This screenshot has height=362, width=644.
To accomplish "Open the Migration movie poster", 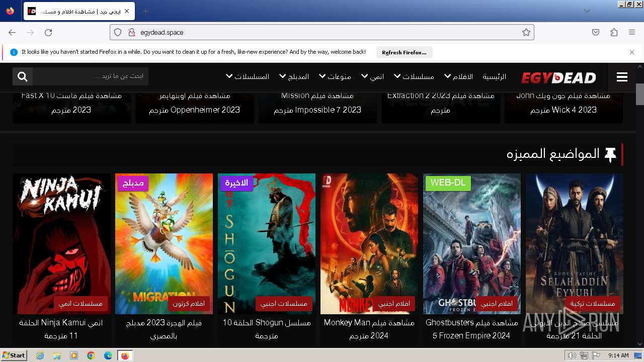I will (164, 244).
